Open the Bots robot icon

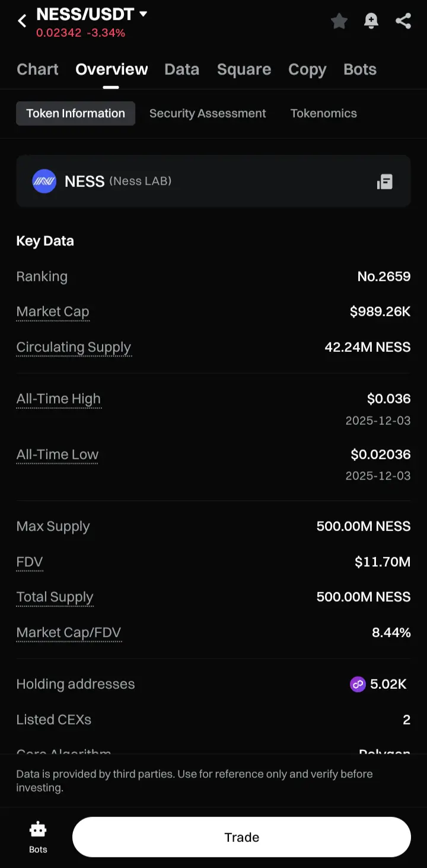click(x=38, y=829)
